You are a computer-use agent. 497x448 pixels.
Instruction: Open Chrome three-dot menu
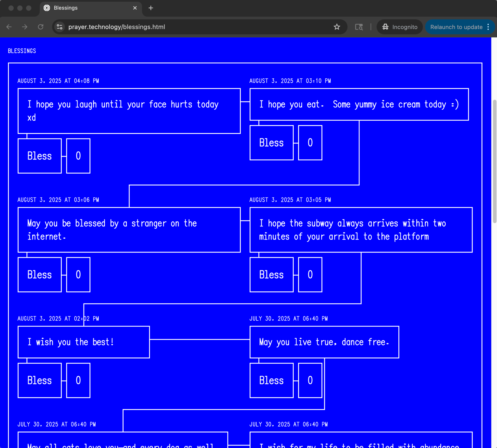click(x=488, y=27)
